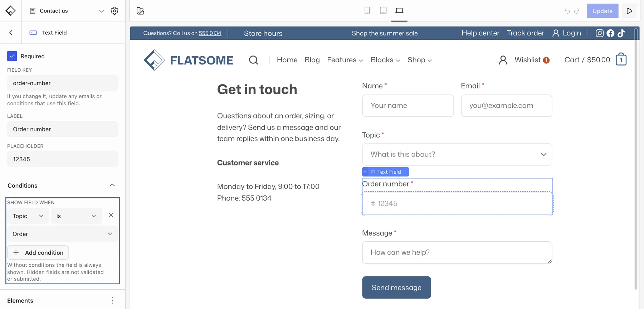Open the Track order link
Screen dimensions: 644x309
coord(525,33)
